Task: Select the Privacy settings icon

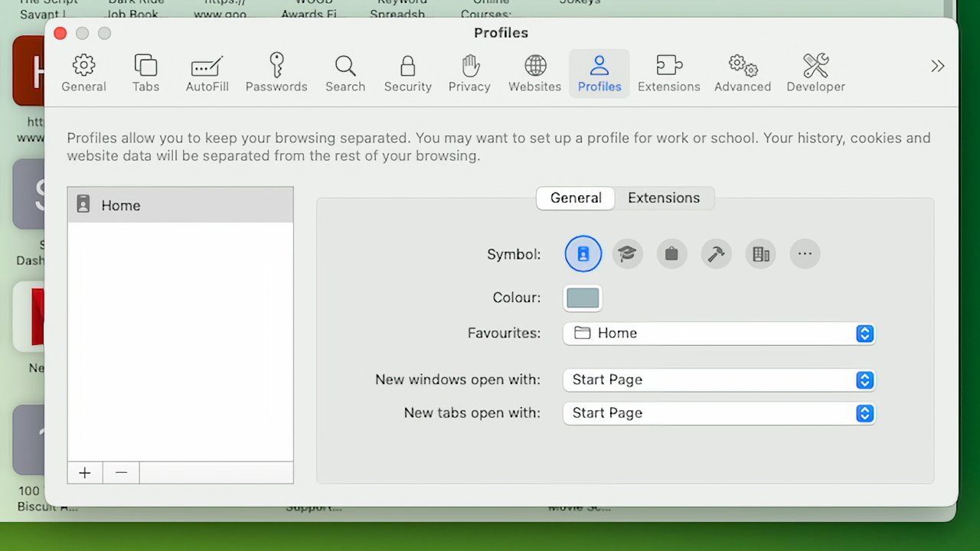Action: click(469, 73)
